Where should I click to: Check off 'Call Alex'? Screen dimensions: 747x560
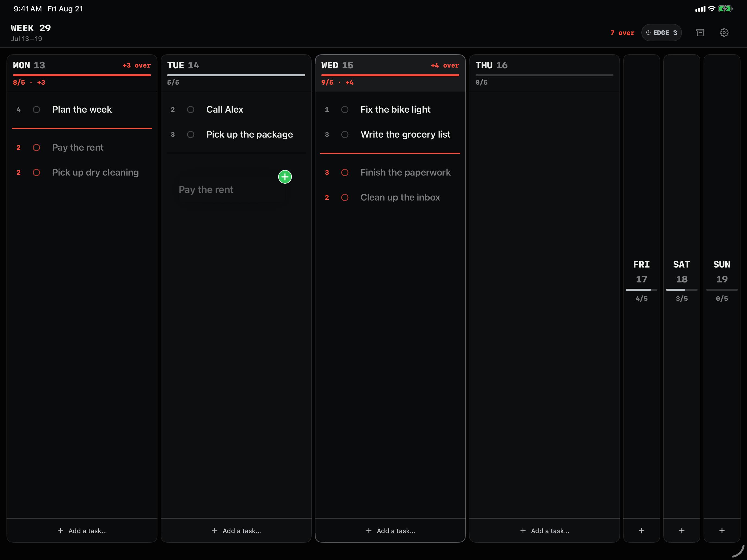click(191, 110)
